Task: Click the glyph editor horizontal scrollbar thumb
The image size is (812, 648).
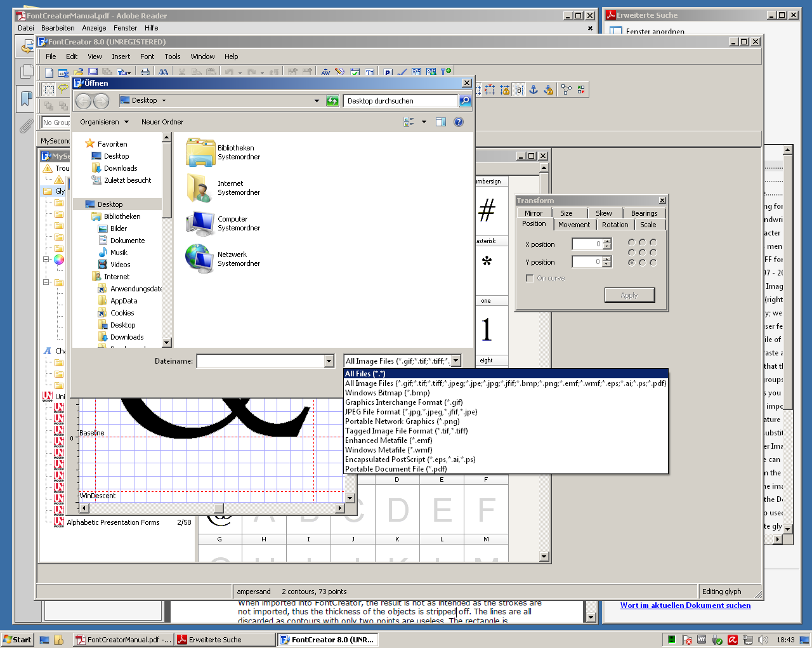Action: pyautogui.click(x=219, y=508)
